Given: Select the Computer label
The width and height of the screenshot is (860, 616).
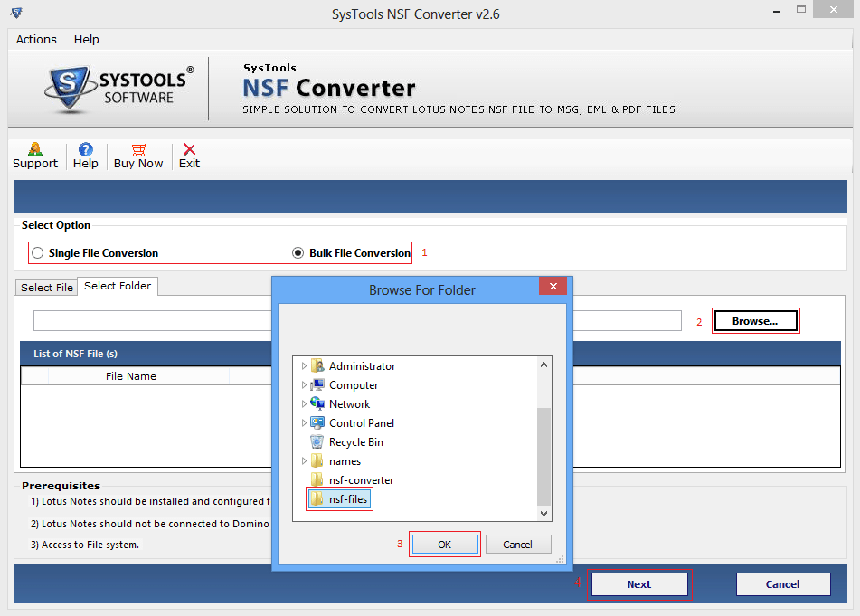Looking at the screenshot, I should coord(354,385).
